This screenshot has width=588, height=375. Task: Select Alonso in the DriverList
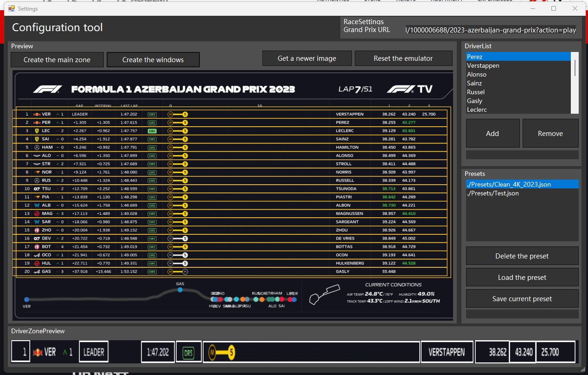click(476, 74)
